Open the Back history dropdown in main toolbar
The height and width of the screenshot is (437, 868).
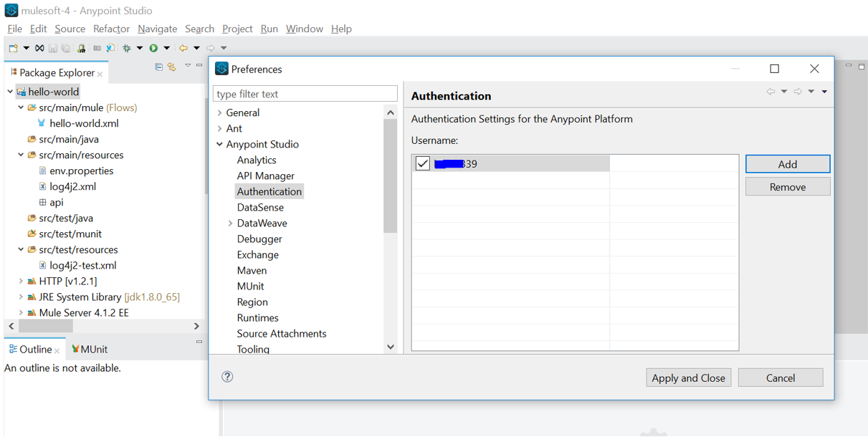coord(196,48)
